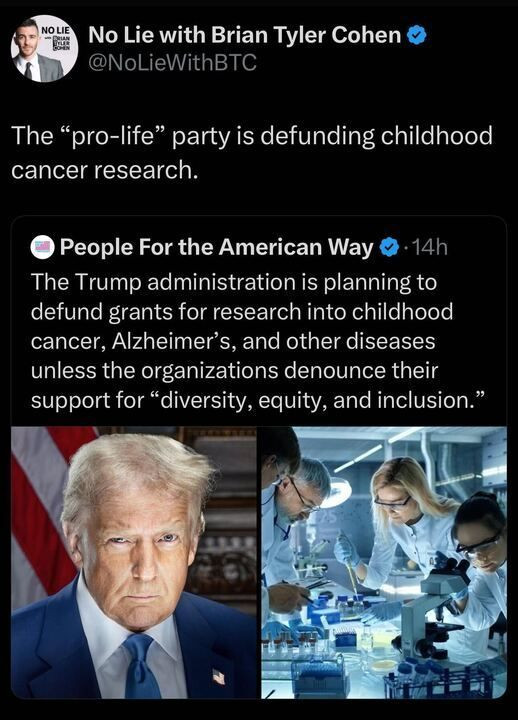
Task: Open Brian Tyler Cohen's profile avatar
Action: pyautogui.click(x=45, y=50)
